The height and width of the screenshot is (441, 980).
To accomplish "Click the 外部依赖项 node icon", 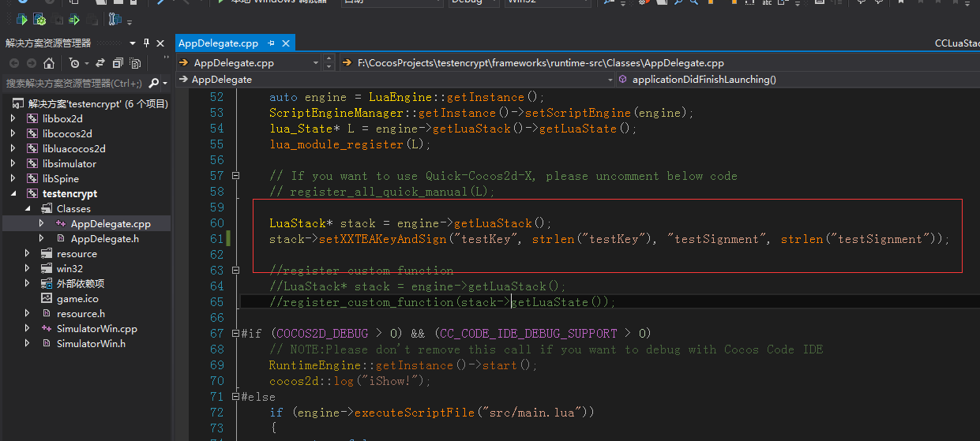I will pos(47,283).
